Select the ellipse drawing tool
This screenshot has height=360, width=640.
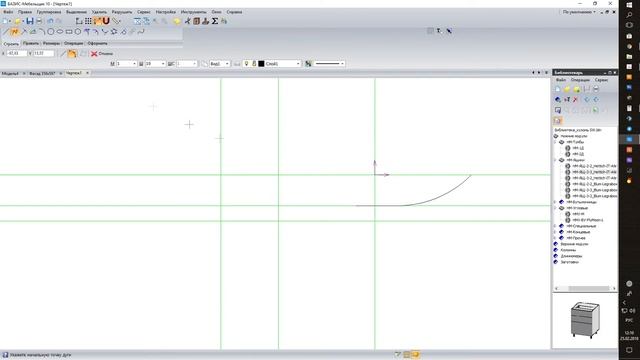60,31
